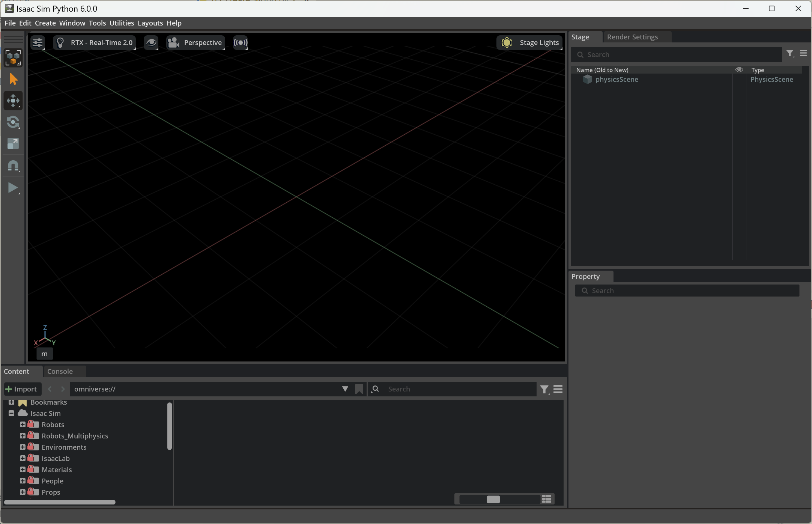Screen dimensions: 812x524
Task: Open the Window menu
Action: 72,23
